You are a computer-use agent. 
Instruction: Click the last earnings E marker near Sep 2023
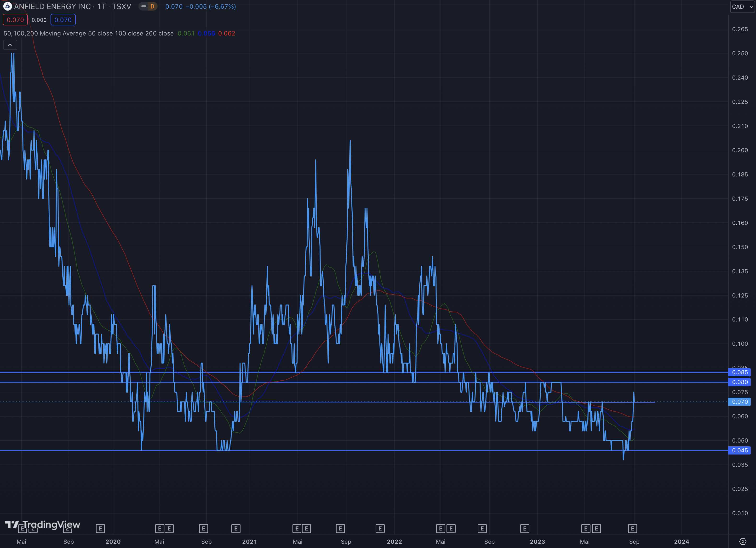(632, 528)
